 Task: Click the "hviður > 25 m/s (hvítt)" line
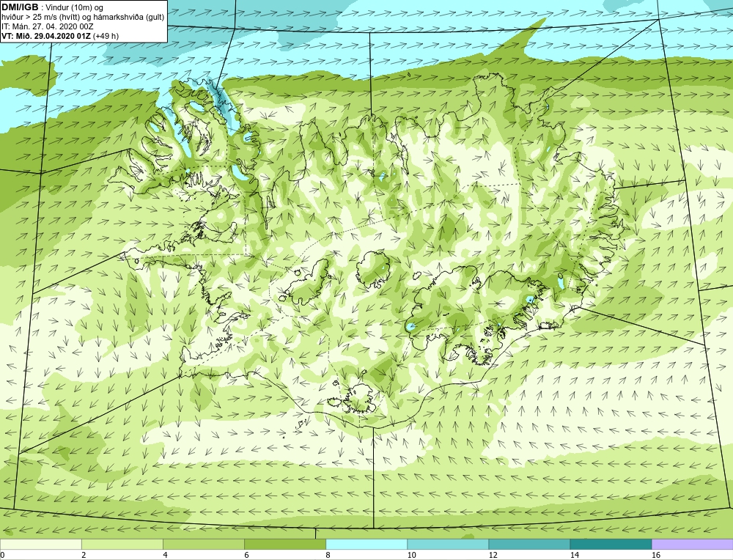click(x=40, y=17)
